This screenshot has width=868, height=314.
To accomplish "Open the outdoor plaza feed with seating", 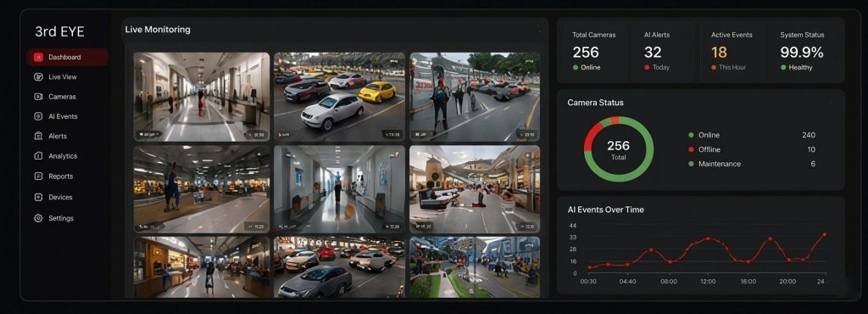I will [475, 189].
